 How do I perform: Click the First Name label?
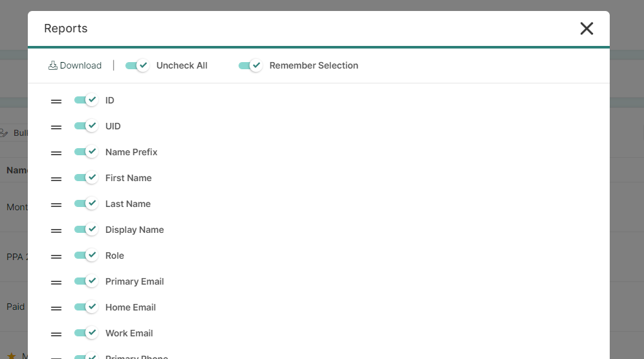click(129, 178)
